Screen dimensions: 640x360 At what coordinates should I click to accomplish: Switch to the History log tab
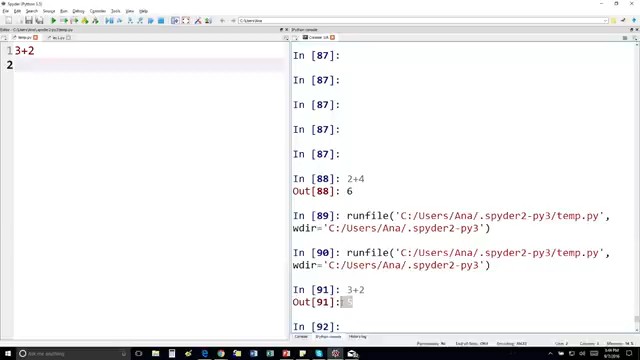(358, 337)
